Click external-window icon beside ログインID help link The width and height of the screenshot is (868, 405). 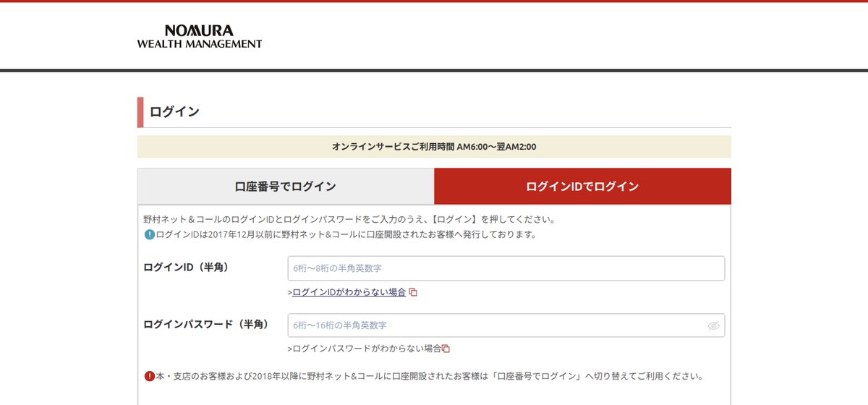point(413,292)
